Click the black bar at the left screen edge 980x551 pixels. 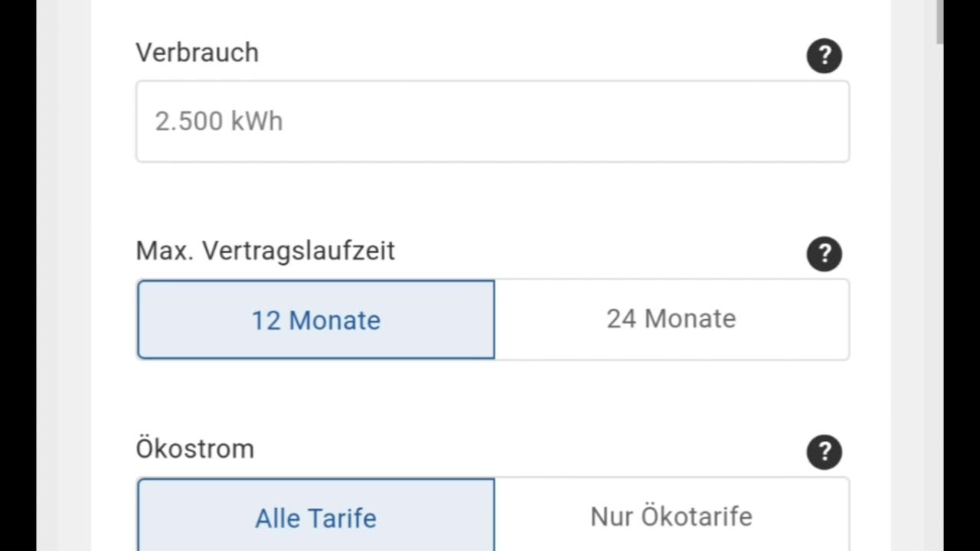tap(18, 275)
